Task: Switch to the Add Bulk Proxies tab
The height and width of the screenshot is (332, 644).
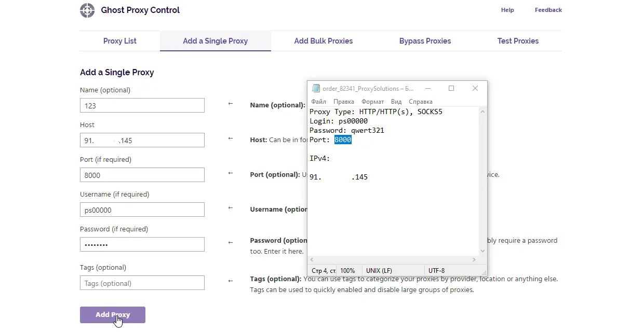Action: tap(323, 41)
